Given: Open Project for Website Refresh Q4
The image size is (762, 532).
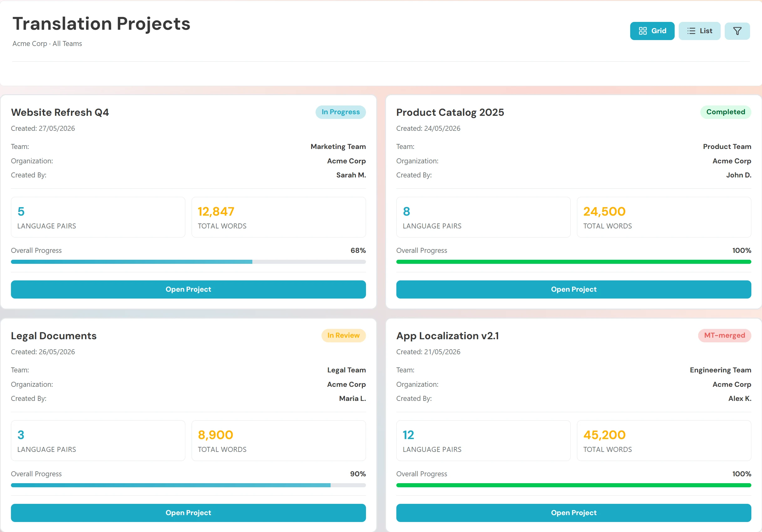Looking at the screenshot, I should (188, 289).
